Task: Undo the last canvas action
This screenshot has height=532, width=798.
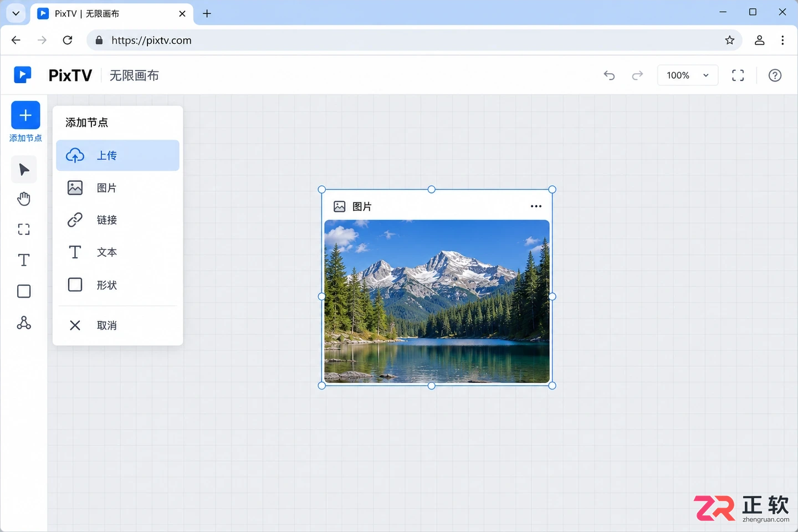Action: [x=610, y=75]
